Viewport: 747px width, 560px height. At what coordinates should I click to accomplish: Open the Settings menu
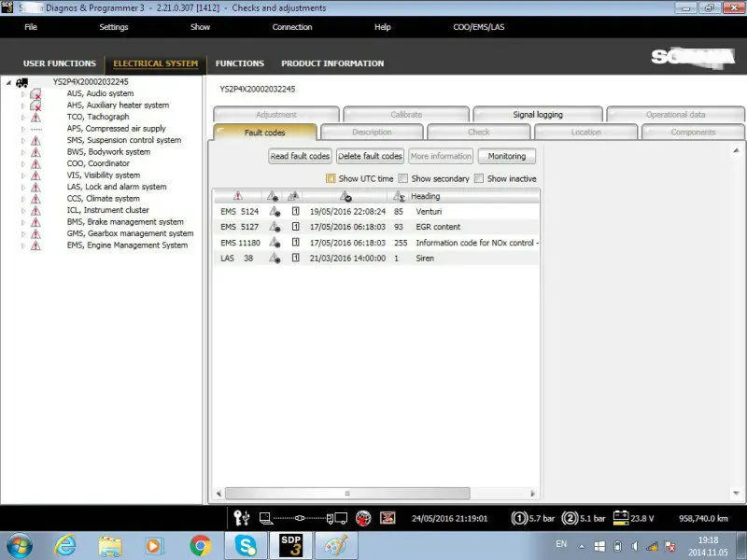click(x=113, y=27)
